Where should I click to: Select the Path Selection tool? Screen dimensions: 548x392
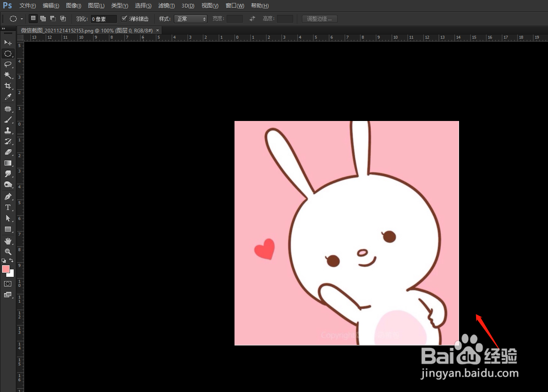click(x=8, y=218)
